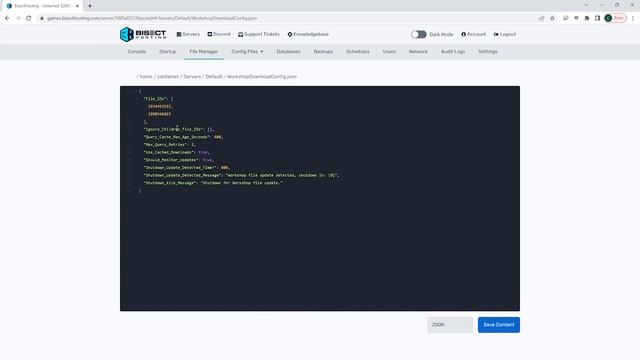Click the BisectHosting logo
Viewport: 640px width, 360px height.
click(143, 34)
